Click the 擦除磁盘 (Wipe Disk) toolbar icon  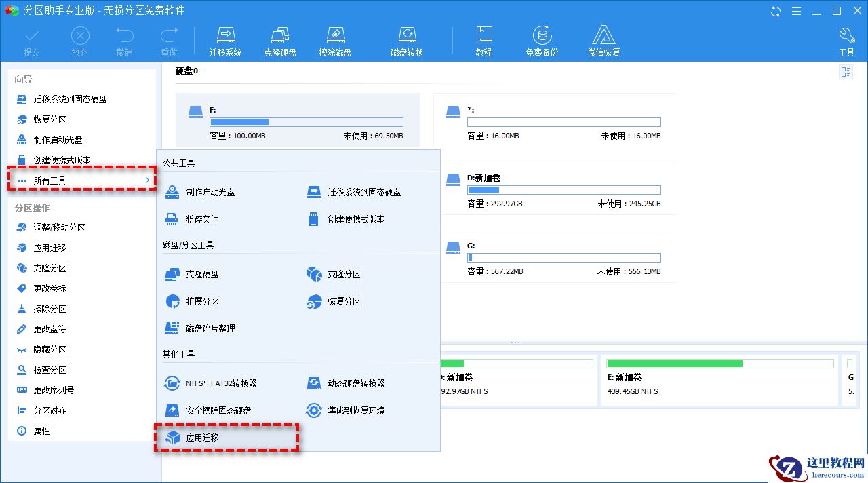(335, 39)
